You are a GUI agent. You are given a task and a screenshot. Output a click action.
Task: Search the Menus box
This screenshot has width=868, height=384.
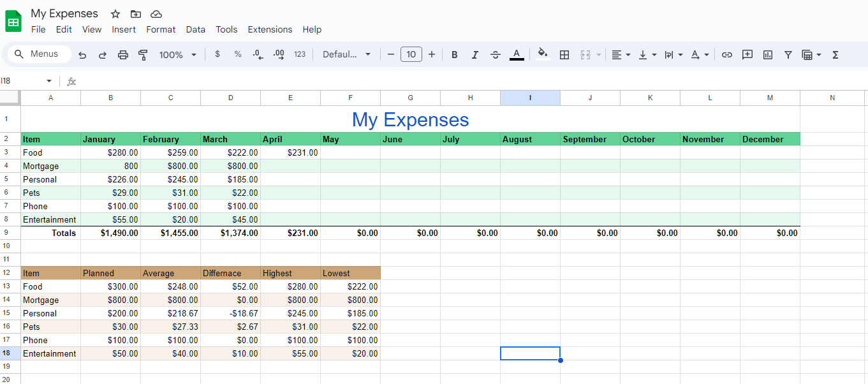[x=40, y=54]
